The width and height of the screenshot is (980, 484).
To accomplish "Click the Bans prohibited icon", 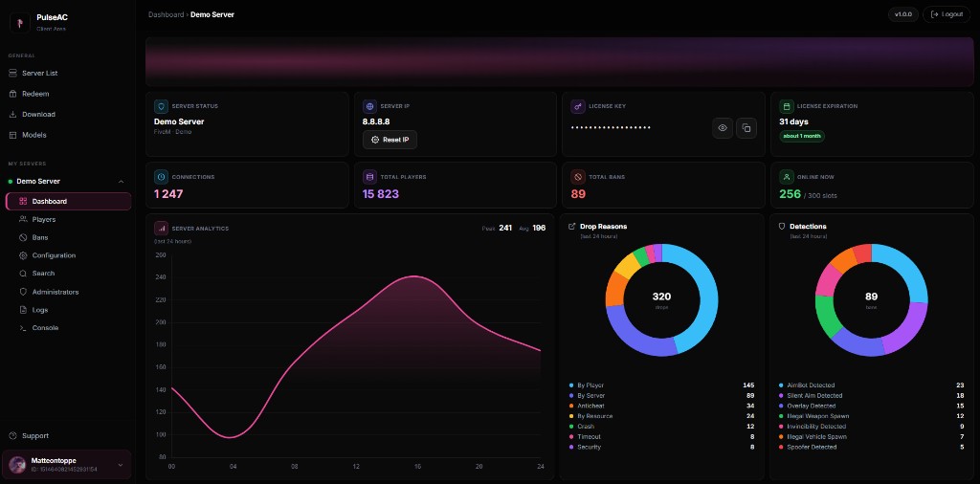I will click(x=23, y=237).
